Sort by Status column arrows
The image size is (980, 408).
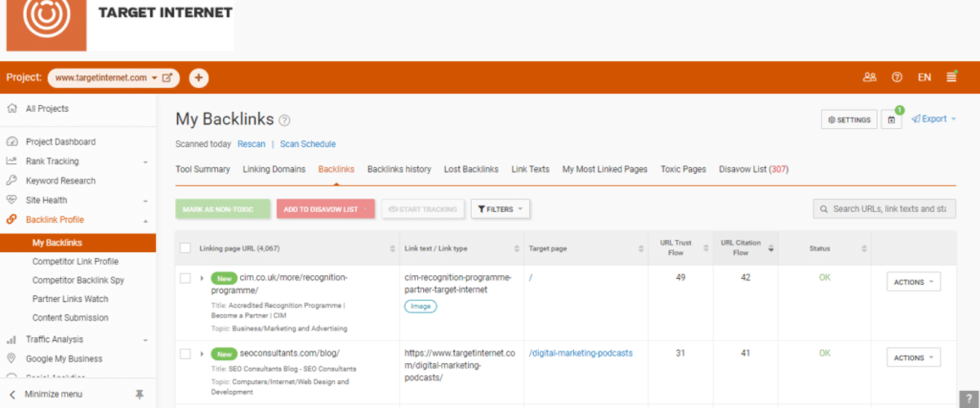coord(862,249)
